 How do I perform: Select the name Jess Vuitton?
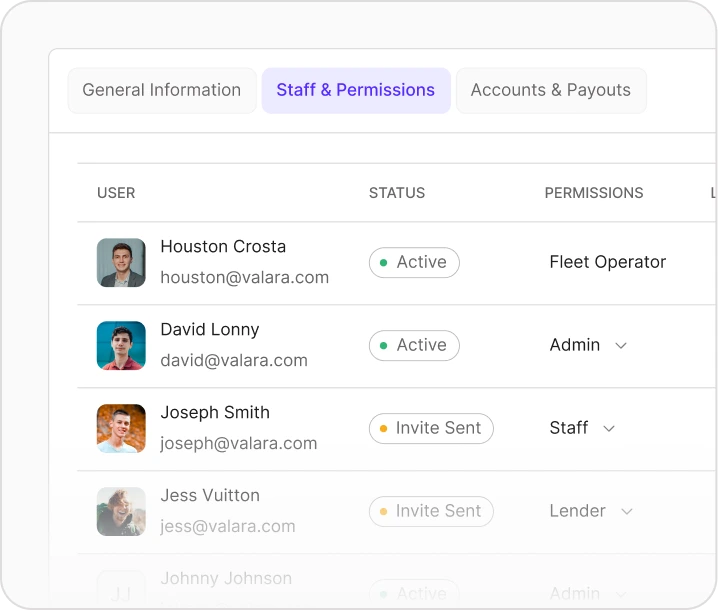pyautogui.click(x=210, y=496)
